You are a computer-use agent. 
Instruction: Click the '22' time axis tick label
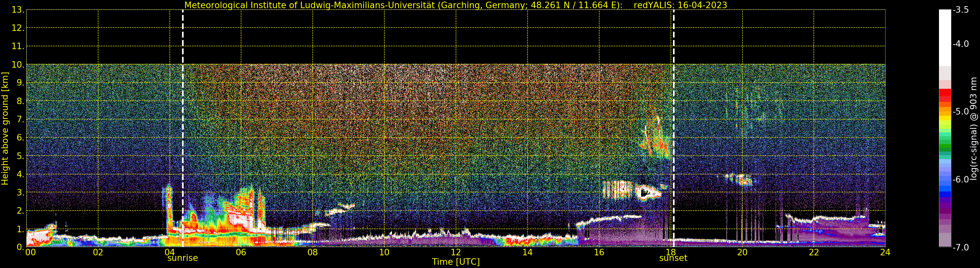(814, 252)
